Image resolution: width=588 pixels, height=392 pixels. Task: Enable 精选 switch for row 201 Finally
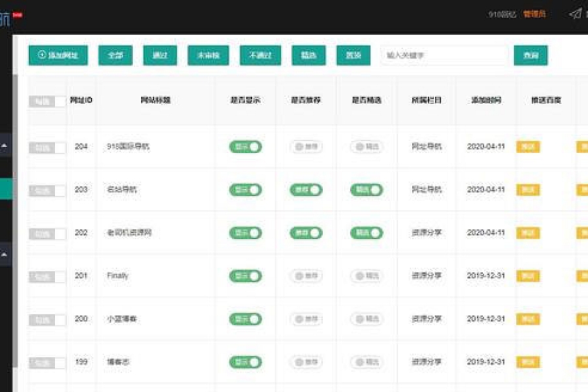click(x=367, y=276)
